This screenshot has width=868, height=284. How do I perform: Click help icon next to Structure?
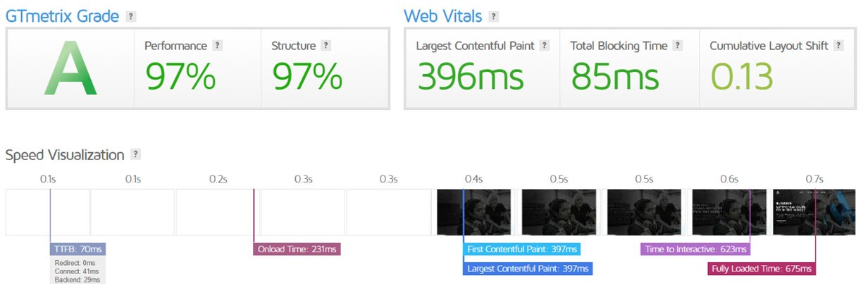pyautogui.click(x=325, y=46)
